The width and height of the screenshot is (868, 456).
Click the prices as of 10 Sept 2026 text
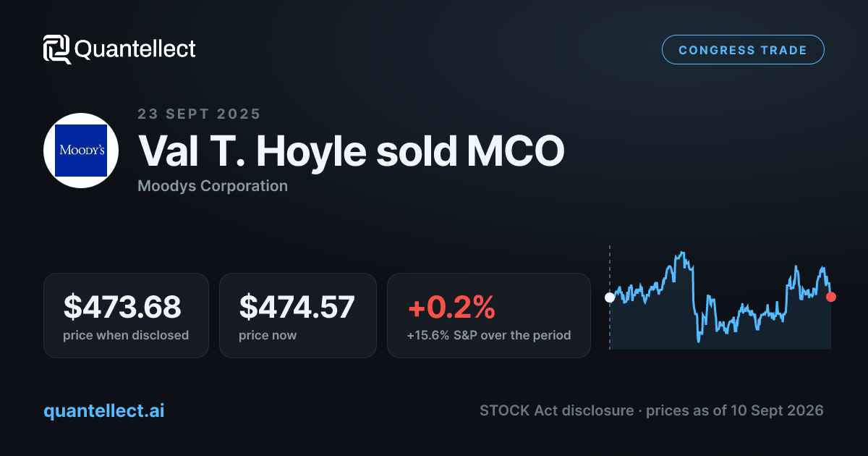pos(735,410)
